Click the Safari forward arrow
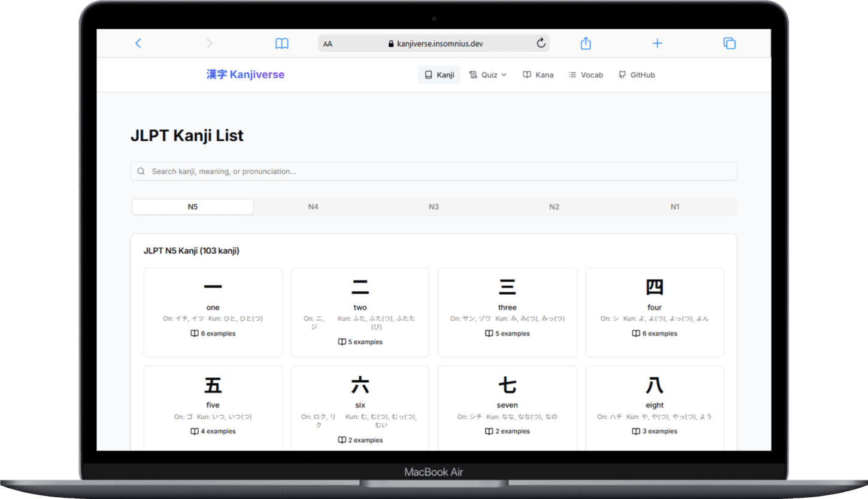 (x=209, y=43)
